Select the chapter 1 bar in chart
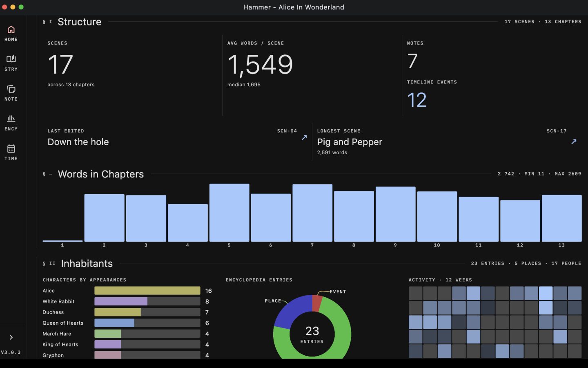This screenshot has height=368, width=588. coord(62,241)
